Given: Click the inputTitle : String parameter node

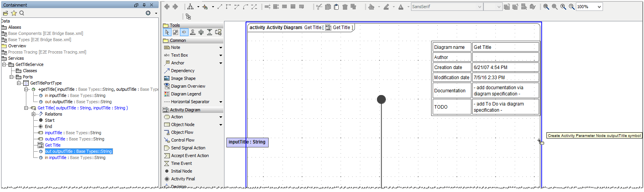Looking at the screenshot, I should tap(247, 142).
